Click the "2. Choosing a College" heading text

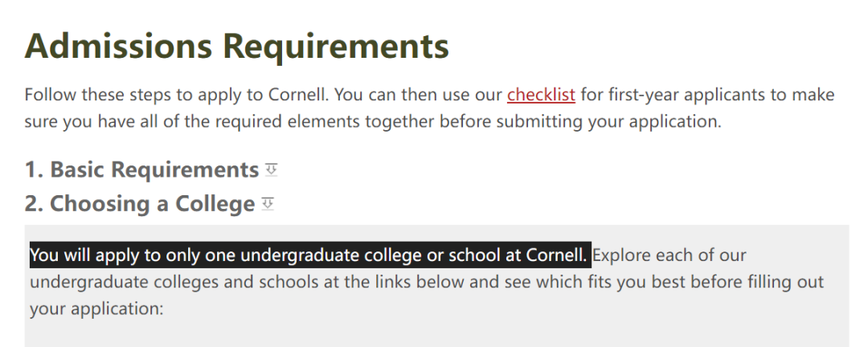pos(140,204)
